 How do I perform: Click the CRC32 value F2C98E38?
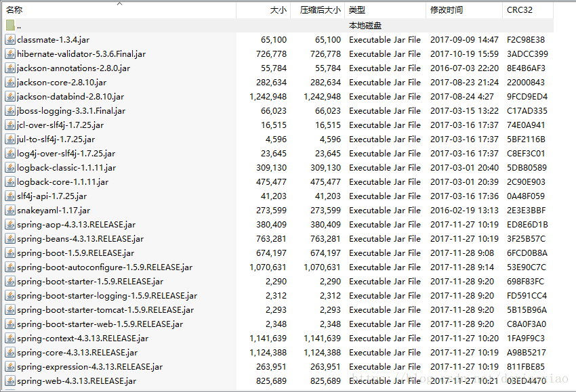(x=526, y=40)
